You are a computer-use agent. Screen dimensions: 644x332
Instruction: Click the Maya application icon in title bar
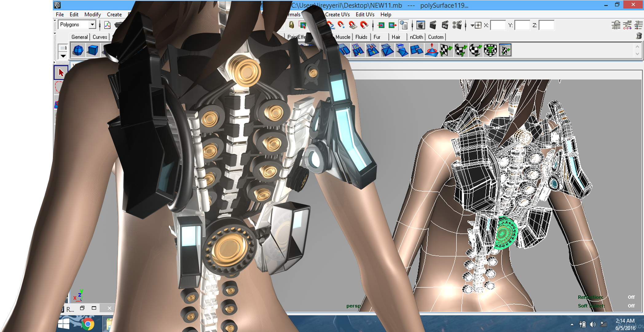pyautogui.click(x=57, y=5)
